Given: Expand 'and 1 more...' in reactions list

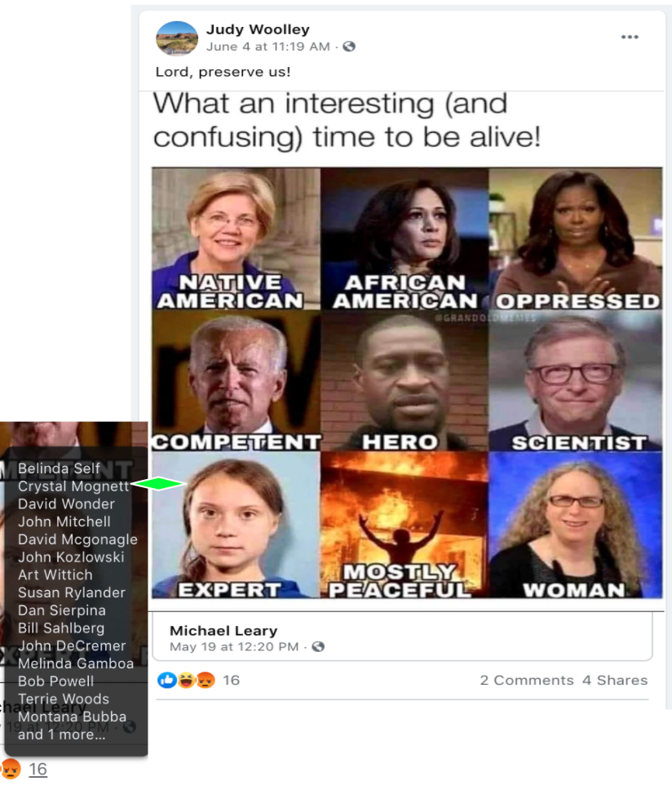Looking at the screenshot, I should pos(61,735).
